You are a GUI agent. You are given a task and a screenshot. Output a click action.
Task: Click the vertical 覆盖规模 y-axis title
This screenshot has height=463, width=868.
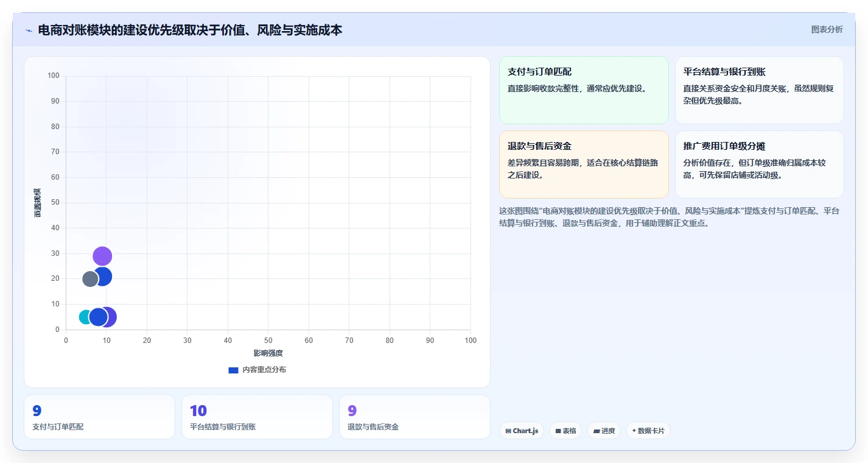[x=37, y=203]
